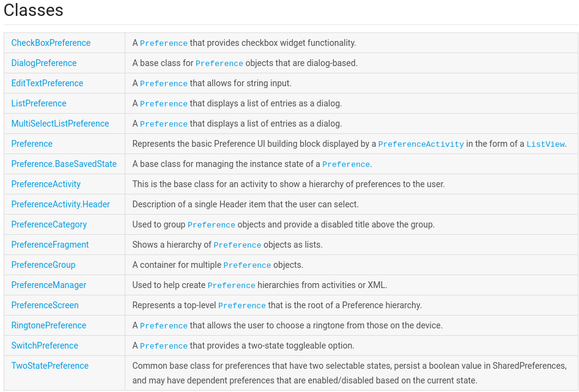Click Preference code link in SwitchPreference row
Screen dimensions: 579x392
tap(163, 346)
